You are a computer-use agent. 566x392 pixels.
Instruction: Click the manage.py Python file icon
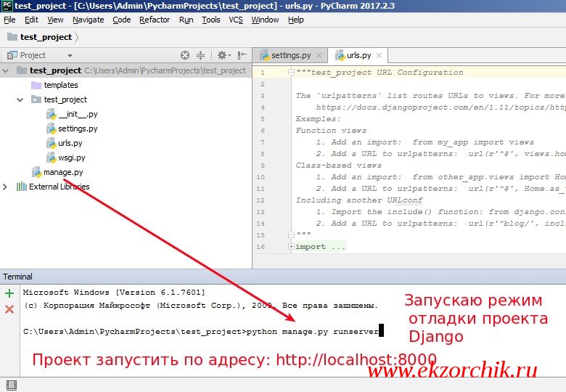pyautogui.click(x=37, y=173)
